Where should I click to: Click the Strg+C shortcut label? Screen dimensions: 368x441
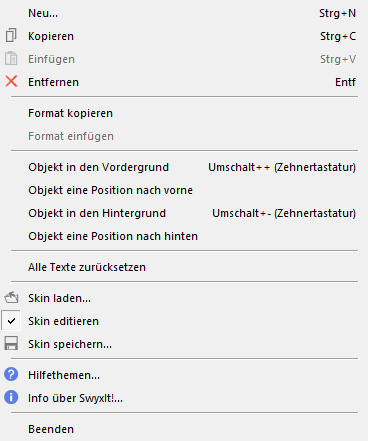338,36
